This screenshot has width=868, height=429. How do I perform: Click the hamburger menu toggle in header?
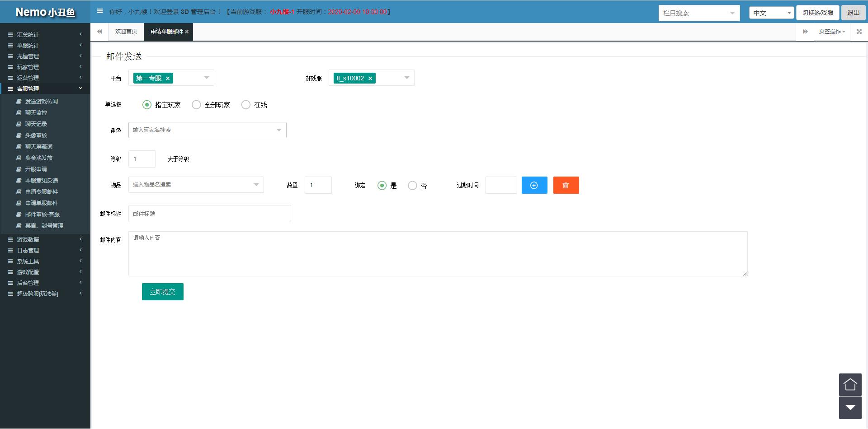tap(100, 11)
